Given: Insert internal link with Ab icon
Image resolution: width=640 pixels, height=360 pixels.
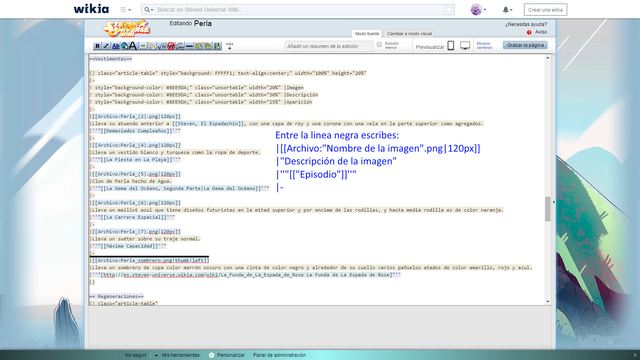Looking at the screenshot, I should coord(116,46).
